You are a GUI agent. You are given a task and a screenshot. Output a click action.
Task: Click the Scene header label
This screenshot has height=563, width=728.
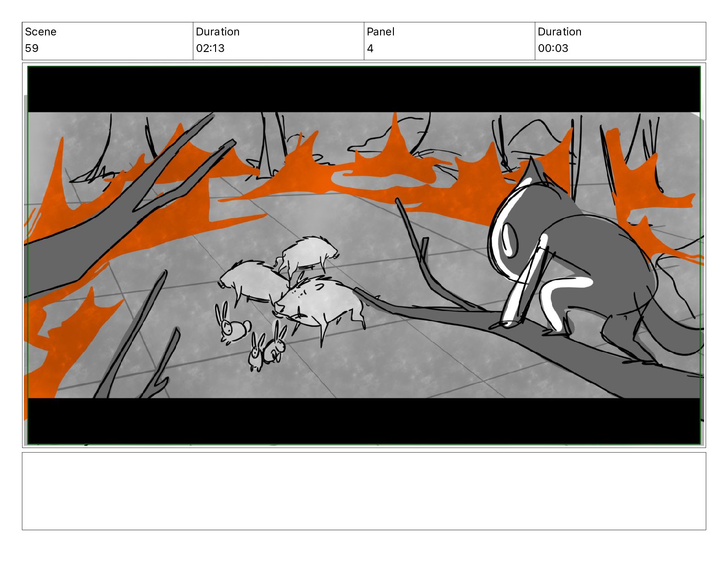point(40,32)
